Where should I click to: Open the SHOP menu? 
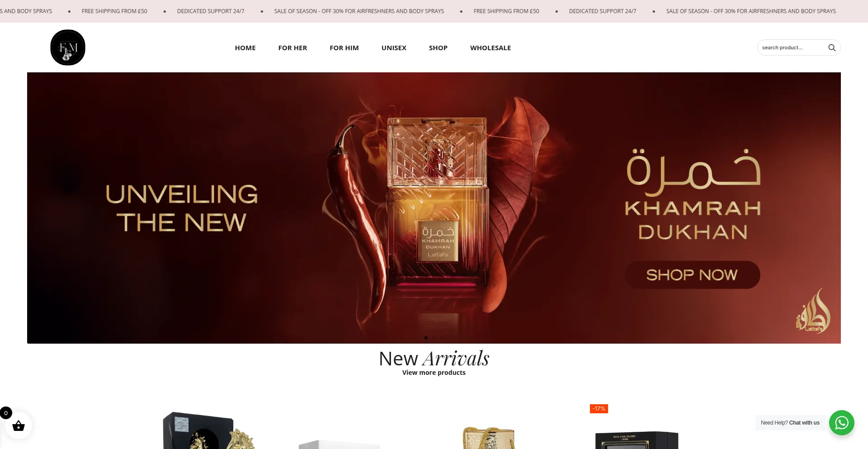point(438,48)
